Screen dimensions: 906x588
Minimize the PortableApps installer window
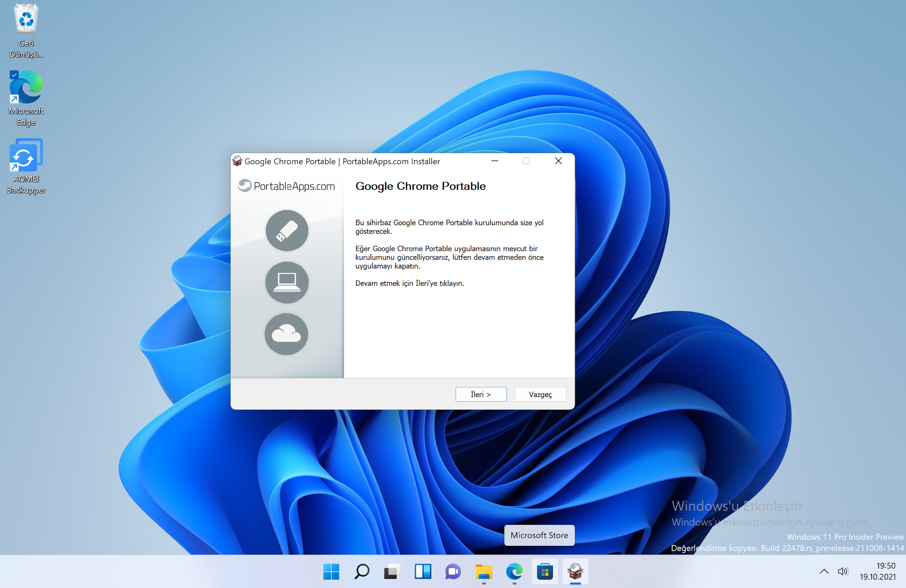pyautogui.click(x=495, y=161)
